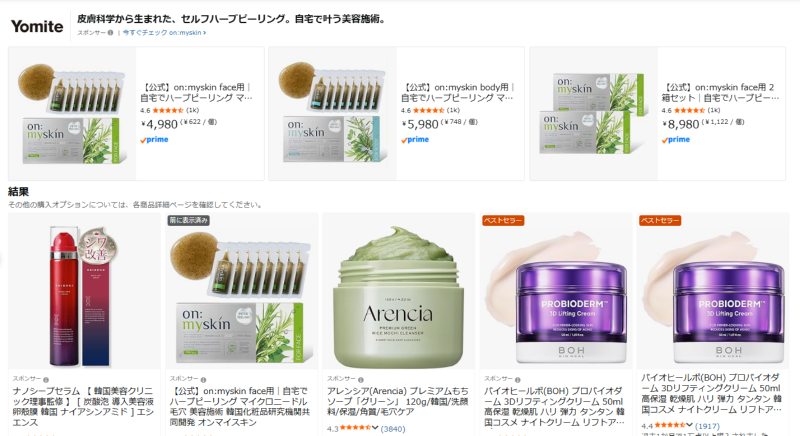Open the 3840 reviews link for Arencia
Screen dimensions: 800x436
(x=393, y=429)
